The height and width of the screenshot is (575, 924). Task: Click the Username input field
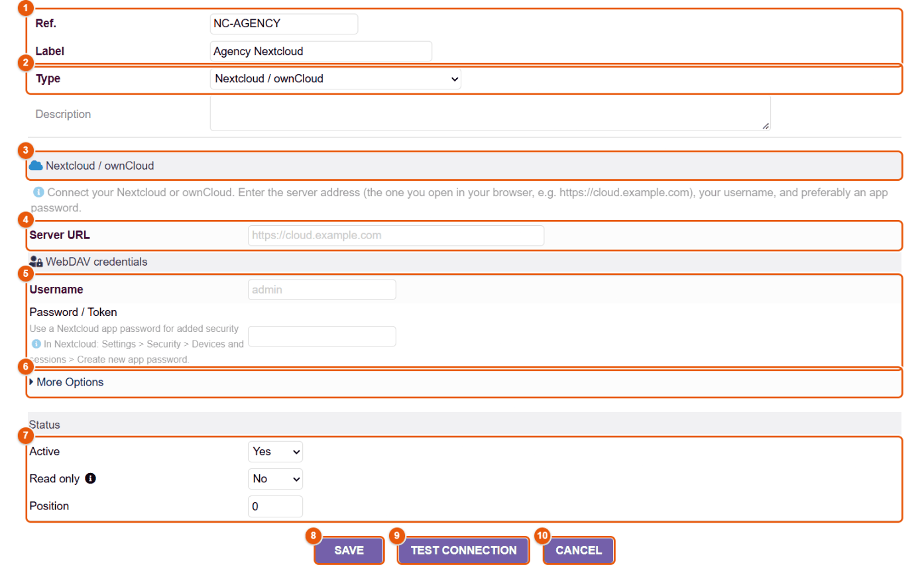pos(321,289)
